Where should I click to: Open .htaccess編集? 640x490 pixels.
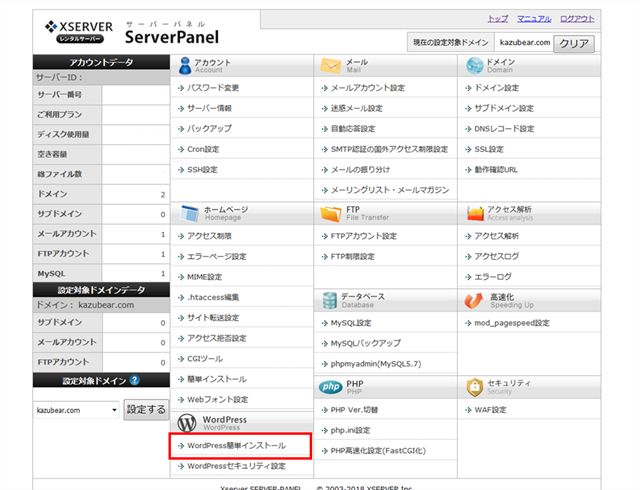(x=213, y=297)
